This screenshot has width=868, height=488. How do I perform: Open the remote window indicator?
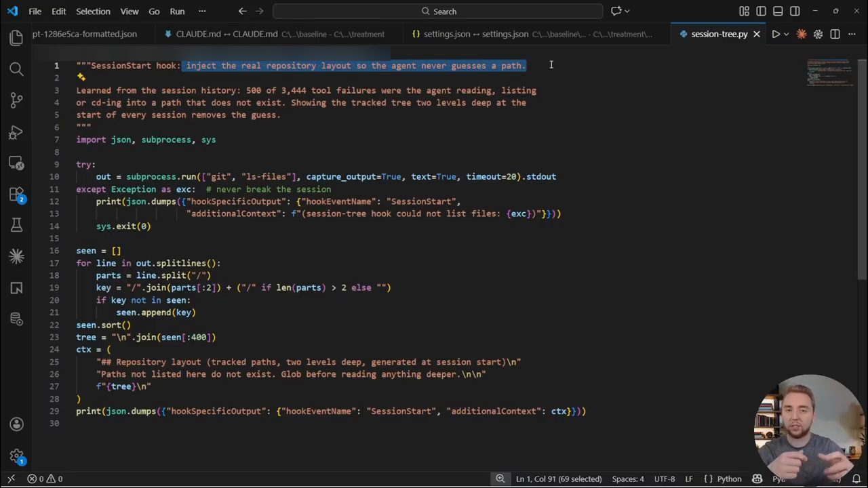coord(11,479)
